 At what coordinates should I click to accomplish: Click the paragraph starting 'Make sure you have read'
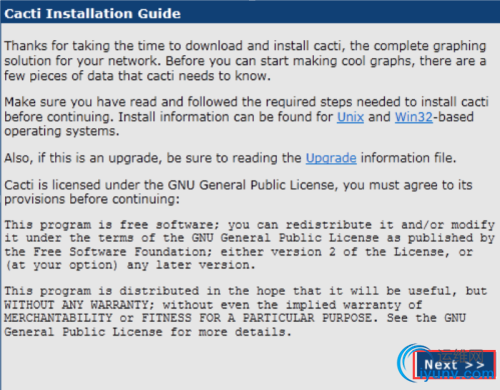pos(246,117)
